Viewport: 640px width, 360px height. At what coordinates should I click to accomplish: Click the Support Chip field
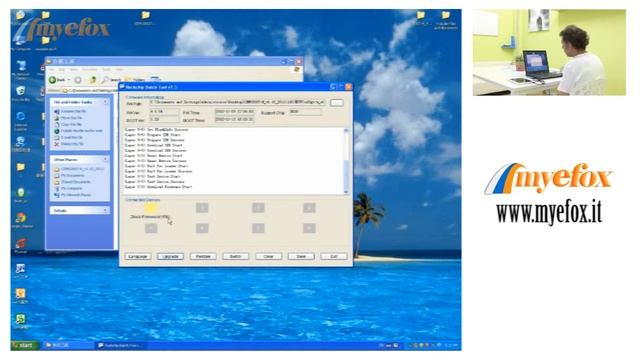click(304, 111)
